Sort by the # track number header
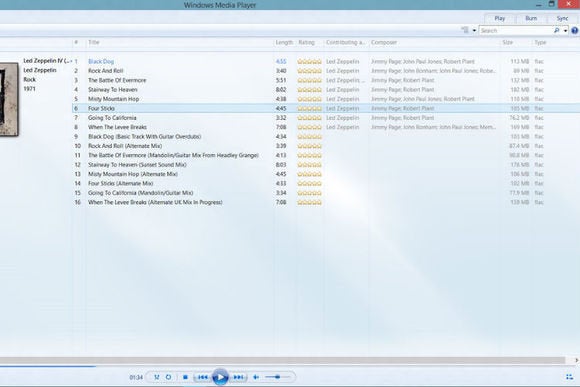 (76, 42)
